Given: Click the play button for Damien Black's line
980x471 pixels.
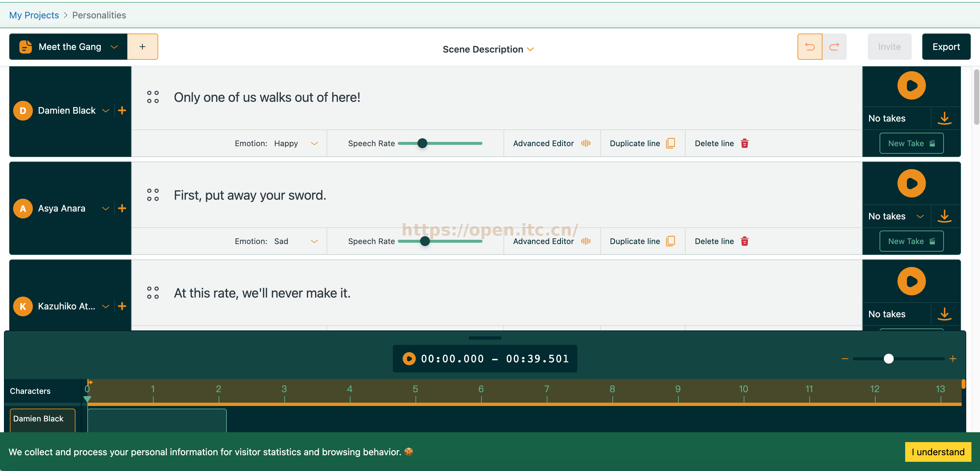Looking at the screenshot, I should 912,85.
